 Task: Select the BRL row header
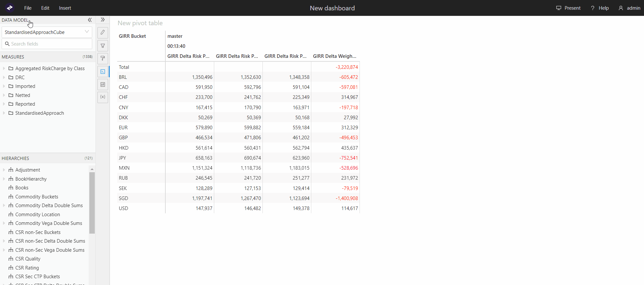point(141,77)
